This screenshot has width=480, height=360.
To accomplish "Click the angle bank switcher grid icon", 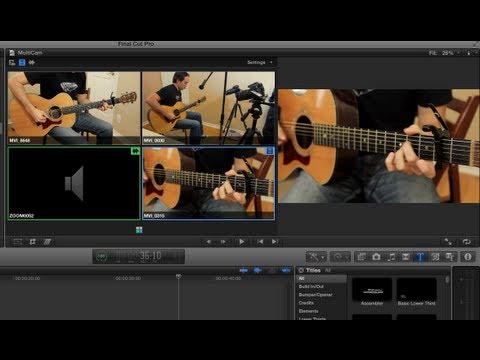I will [x=139, y=230].
